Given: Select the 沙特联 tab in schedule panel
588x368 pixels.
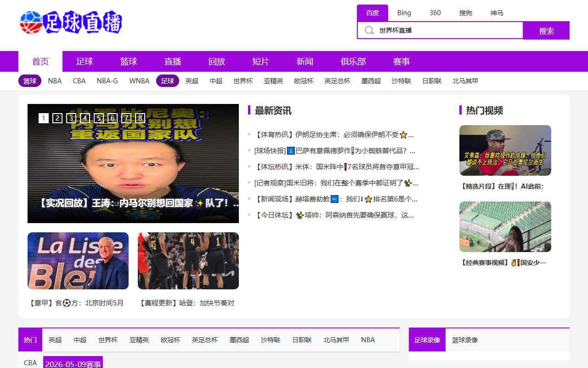Looking at the screenshot, I should [271, 340].
